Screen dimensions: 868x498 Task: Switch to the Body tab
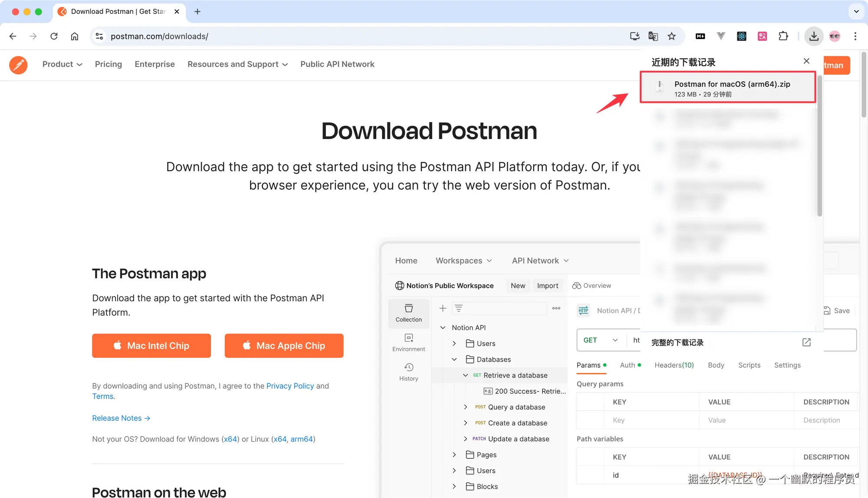point(716,365)
